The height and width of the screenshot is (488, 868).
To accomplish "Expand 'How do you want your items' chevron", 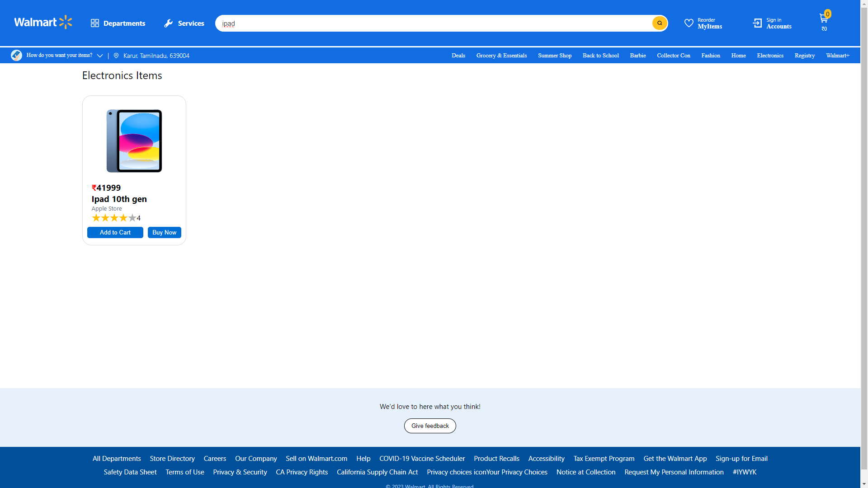I will (x=100, y=56).
